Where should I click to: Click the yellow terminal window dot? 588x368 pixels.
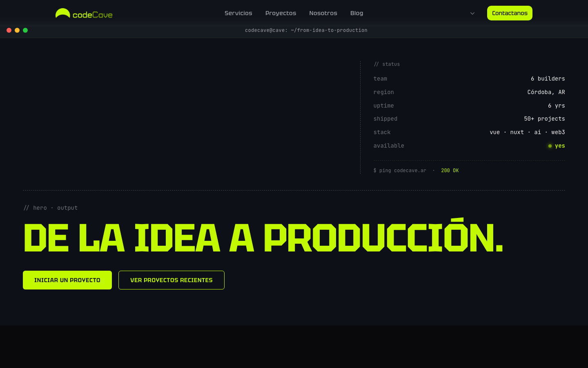17,30
